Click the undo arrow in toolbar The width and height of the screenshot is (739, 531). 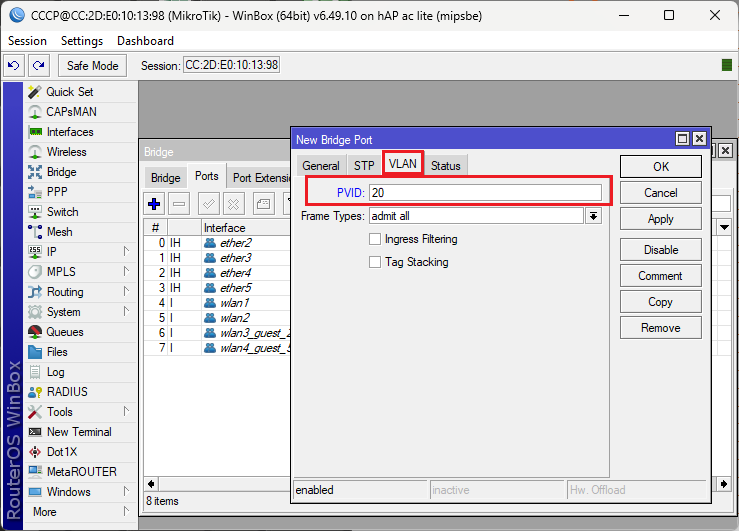[14, 65]
